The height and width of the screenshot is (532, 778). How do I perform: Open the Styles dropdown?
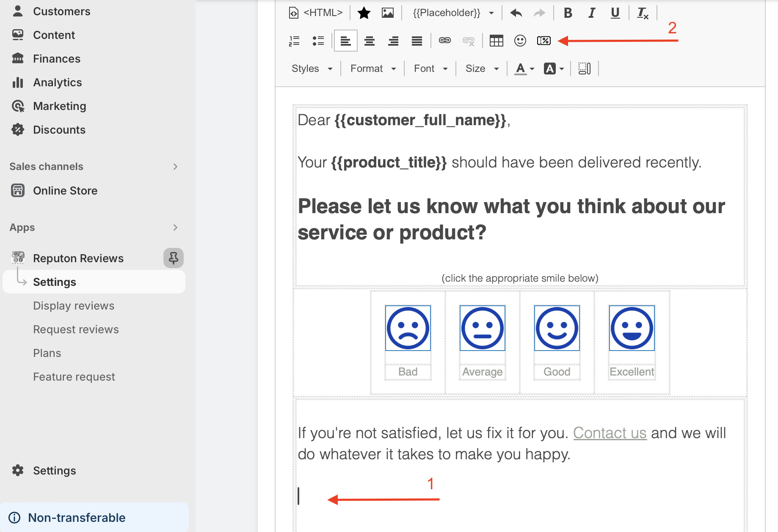click(312, 69)
